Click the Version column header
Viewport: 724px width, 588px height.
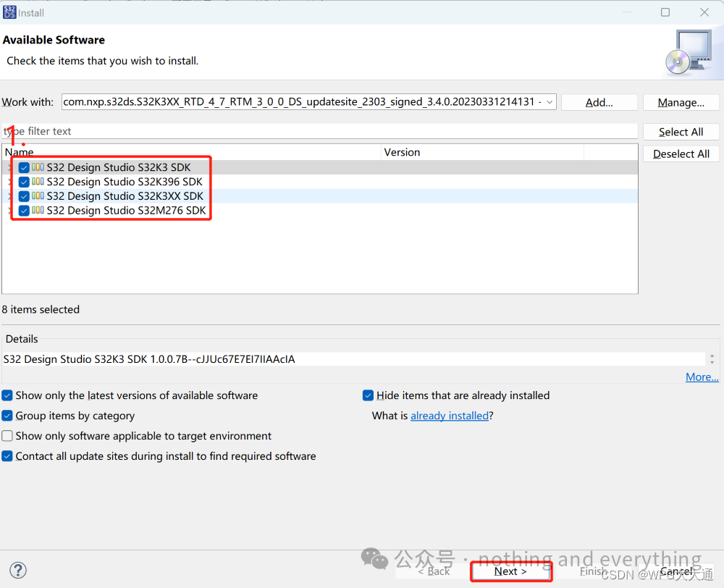click(x=482, y=152)
